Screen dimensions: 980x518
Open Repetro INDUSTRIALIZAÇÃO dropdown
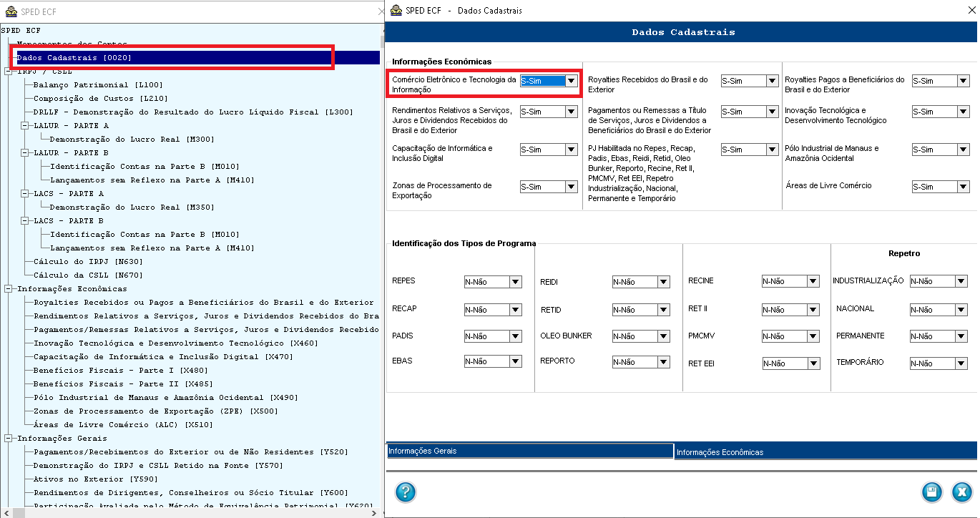pos(961,281)
